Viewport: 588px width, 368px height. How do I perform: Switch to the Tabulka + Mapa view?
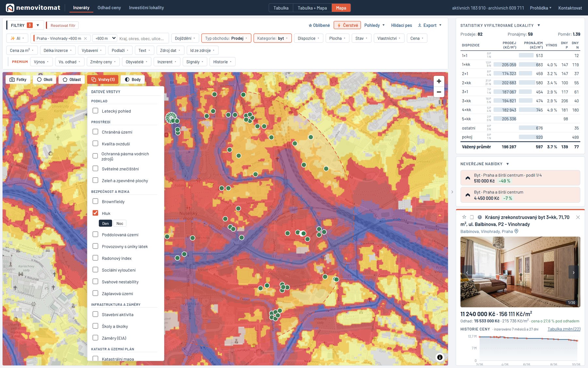[x=312, y=8]
